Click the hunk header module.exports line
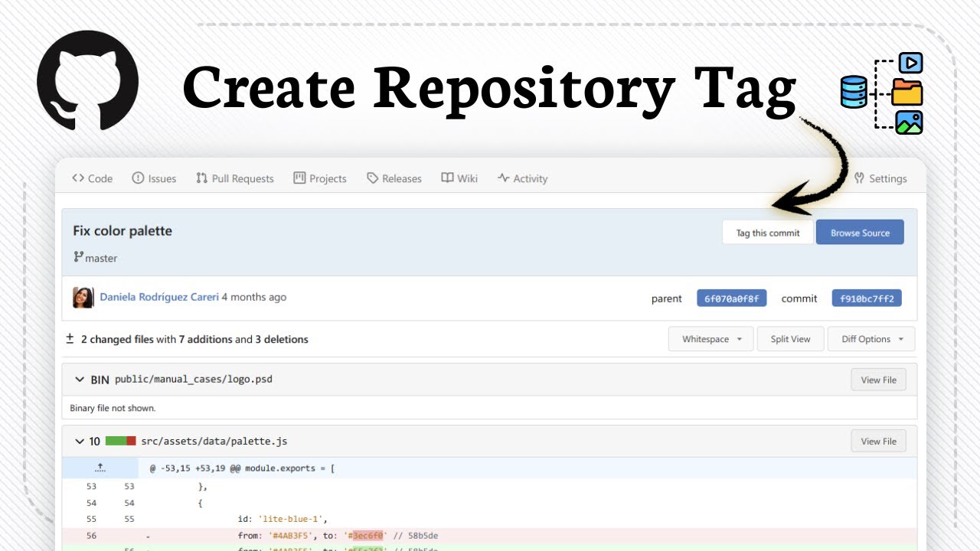980x551 pixels. (x=242, y=468)
